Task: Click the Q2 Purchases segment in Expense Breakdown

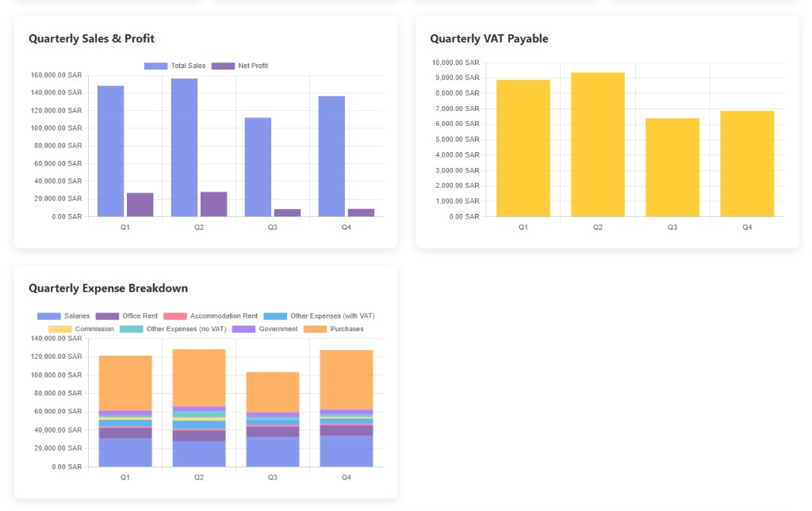Action: [199, 378]
